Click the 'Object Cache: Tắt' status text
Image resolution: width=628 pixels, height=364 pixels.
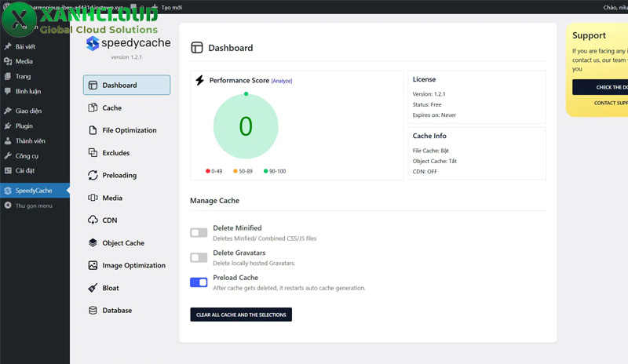click(x=435, y=161)
